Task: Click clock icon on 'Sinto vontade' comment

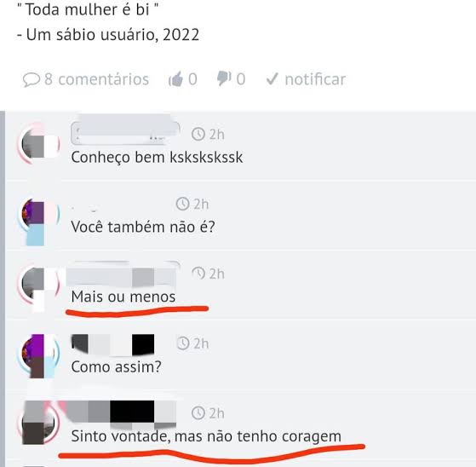Action: point(198,413)
